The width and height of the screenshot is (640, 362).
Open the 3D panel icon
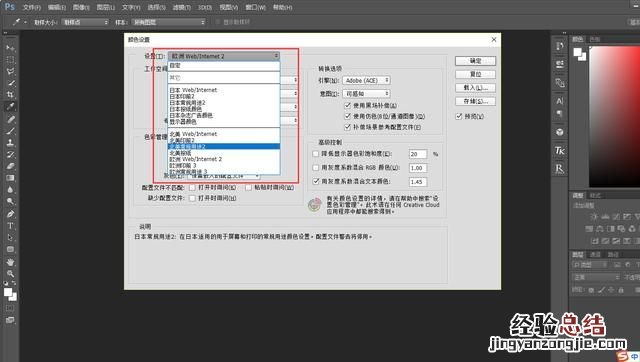tap(560, 132)
